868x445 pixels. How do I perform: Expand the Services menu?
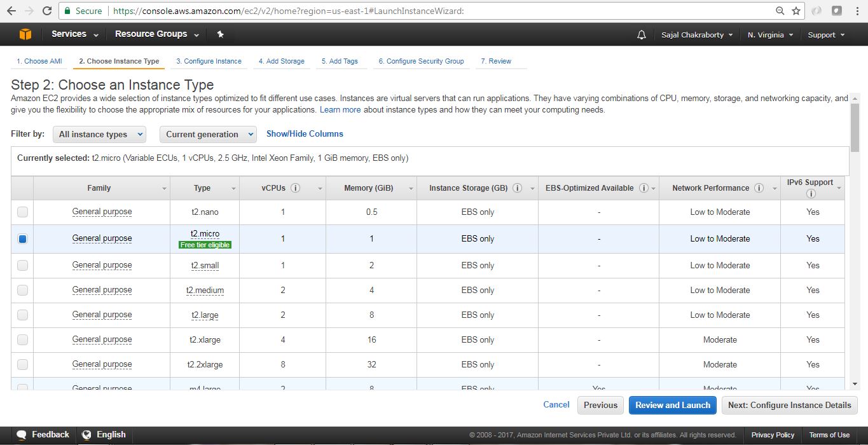click(x=75, y=34)
